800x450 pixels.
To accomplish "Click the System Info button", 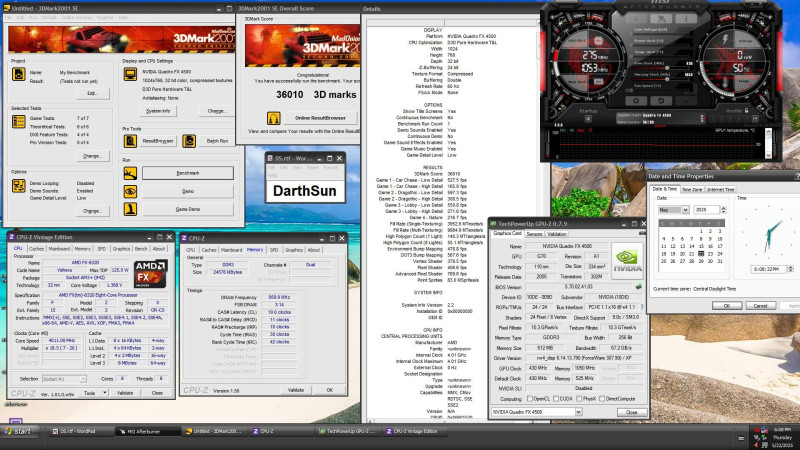I will click(x=158, y=111).
